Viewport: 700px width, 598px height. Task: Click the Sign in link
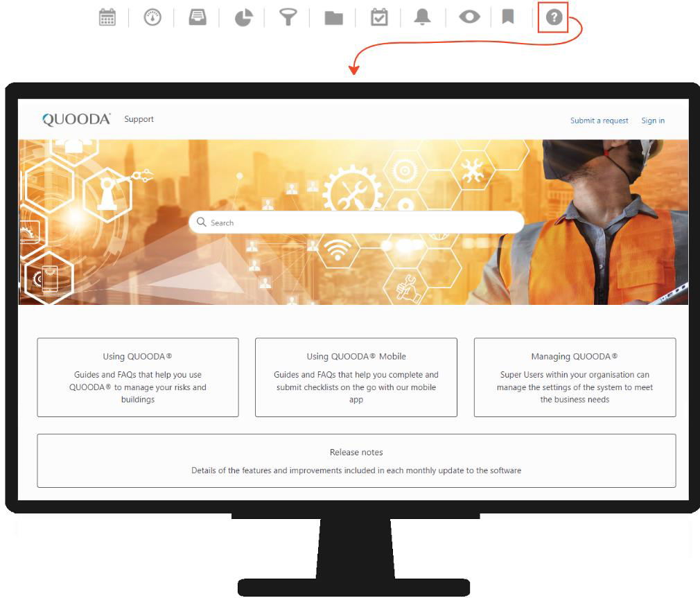click(653, 121)
